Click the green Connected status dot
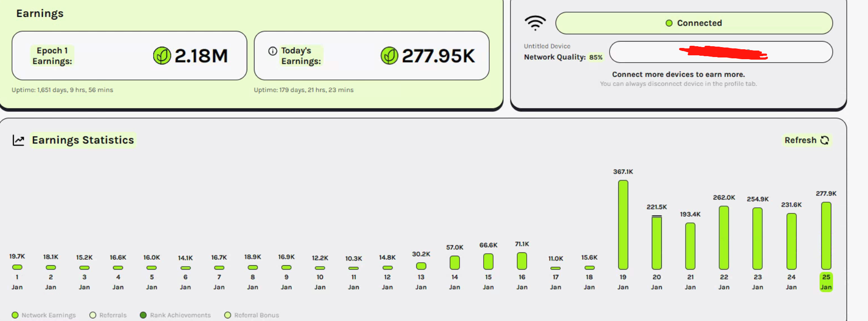The height and width of the screenshot is (321, 868). (669, 23)
